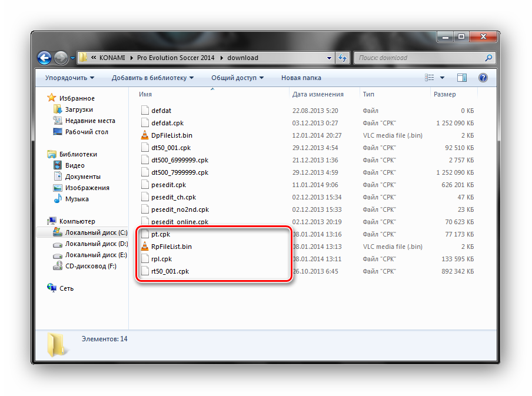Click the folder icon in the details pane
The image size is (532, 396).
56,345
